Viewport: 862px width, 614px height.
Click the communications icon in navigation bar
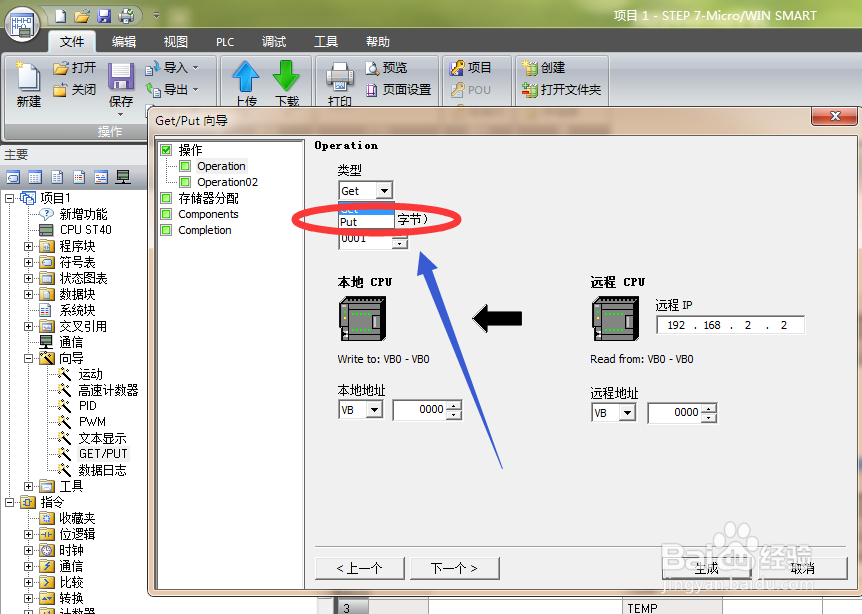[x=123, y=177]
